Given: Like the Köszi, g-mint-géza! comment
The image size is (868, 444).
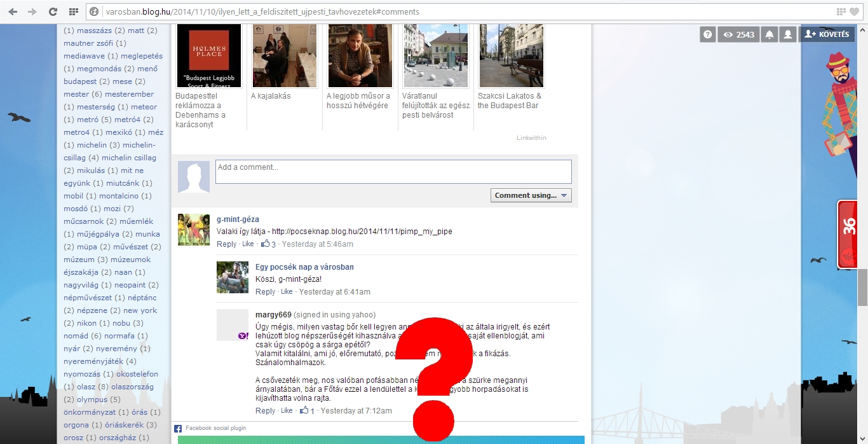Looking at the screenshot, I should click(287, 292).
